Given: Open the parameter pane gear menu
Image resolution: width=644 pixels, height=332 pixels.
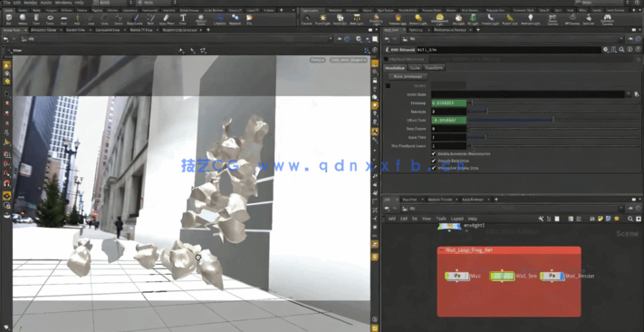Looking at the screenshot, I should point(606,49).
